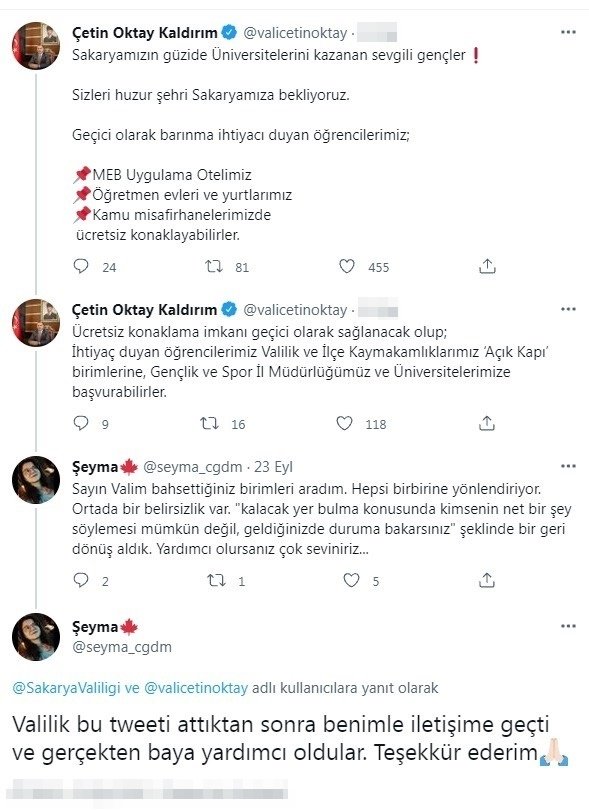
Task: Share Şeyma's tweet about calling the offices
Action: 487,578
